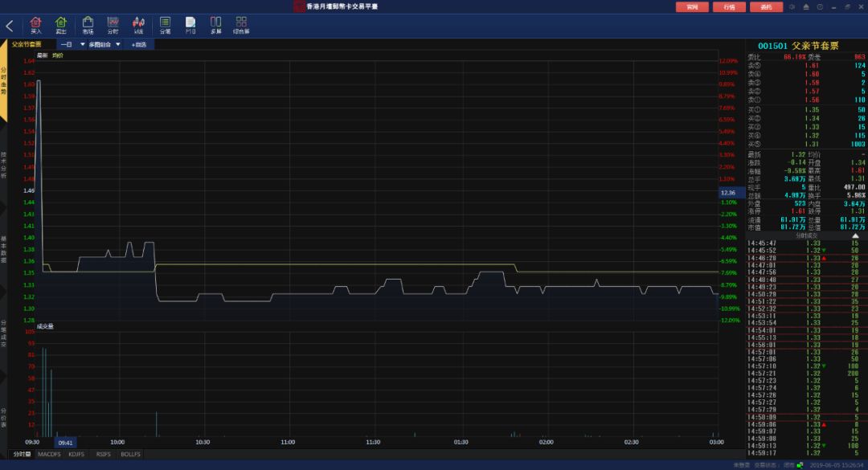Select the 分时走势 yellow side tab

[3, 81]
